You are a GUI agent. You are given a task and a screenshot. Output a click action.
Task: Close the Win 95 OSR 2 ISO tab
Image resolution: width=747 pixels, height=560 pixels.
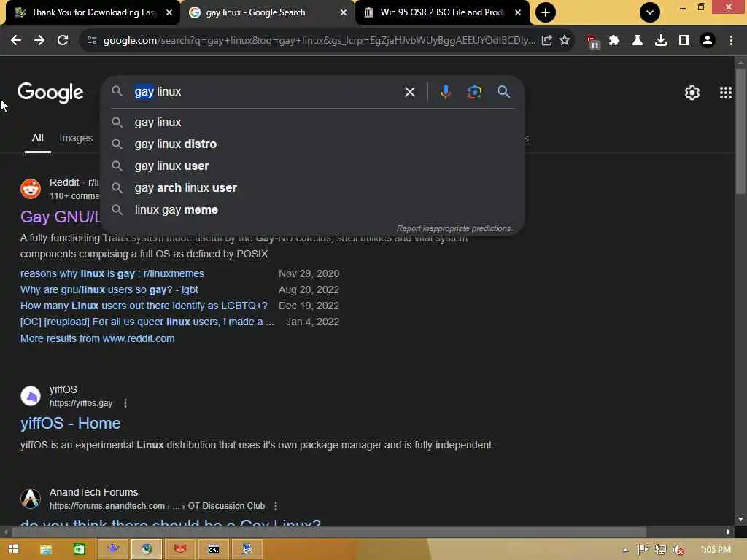coord(518,12)
